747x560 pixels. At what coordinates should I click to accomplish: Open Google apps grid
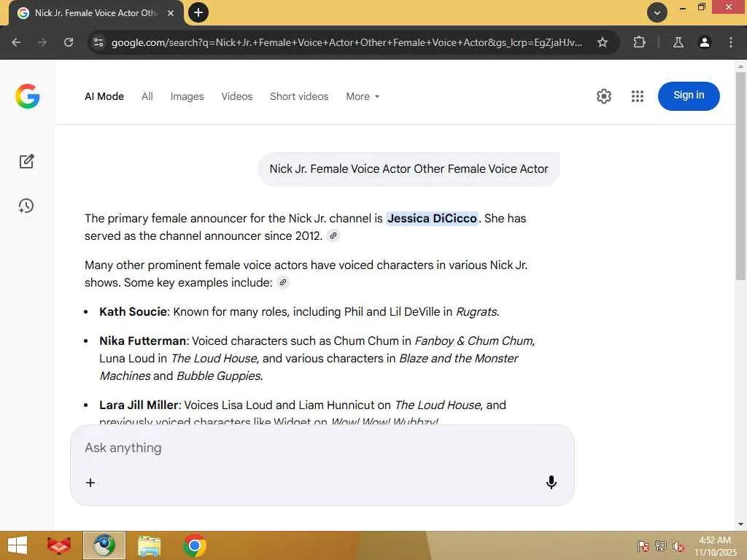638,96
